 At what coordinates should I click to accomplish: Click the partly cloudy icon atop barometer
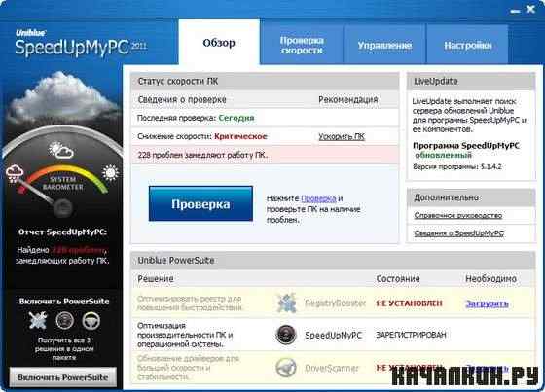point(61,150)
